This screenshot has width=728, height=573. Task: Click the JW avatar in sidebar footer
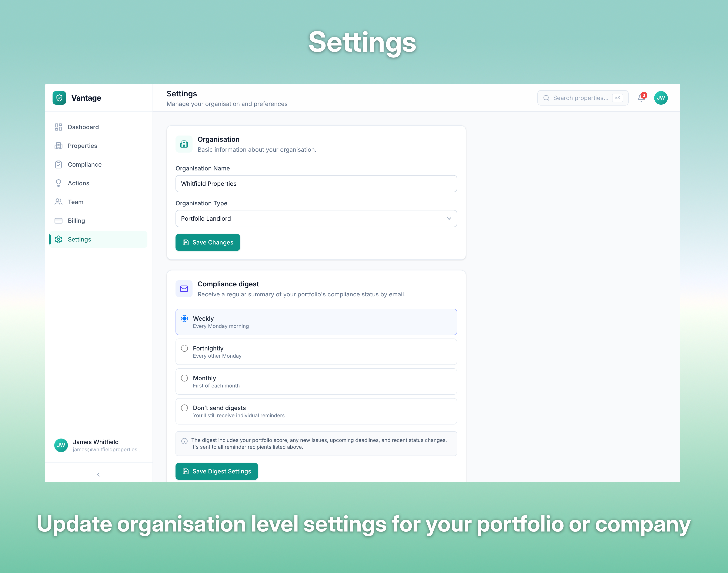(x=61, y=446)
